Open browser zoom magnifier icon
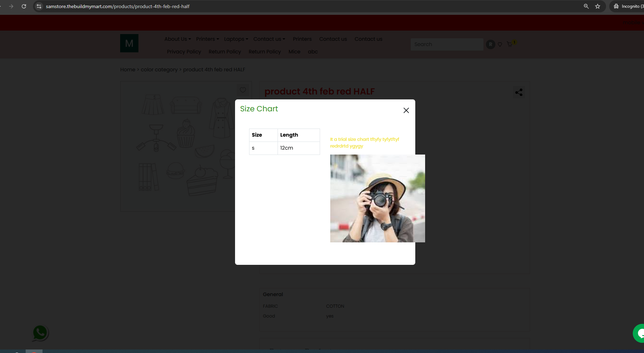The image size is (644, 353). tap(586, 6)
